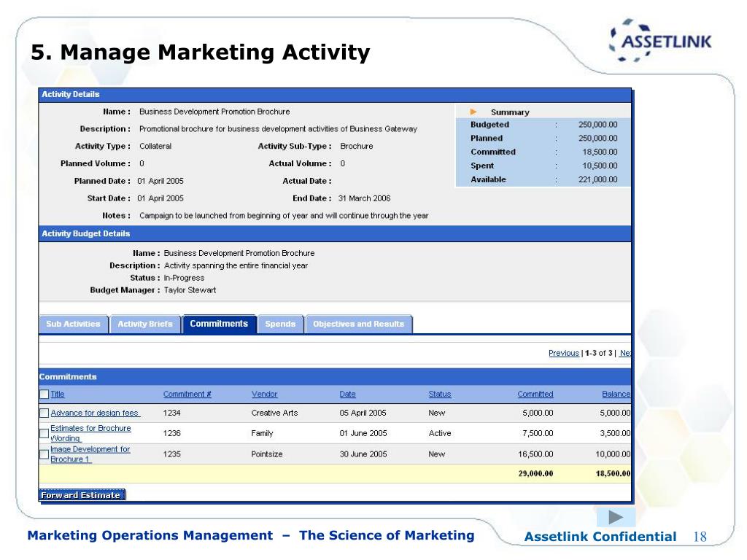Sort by Vendor column header
The height and width of the screenshot is (560, 747).
tap(264, 394)
